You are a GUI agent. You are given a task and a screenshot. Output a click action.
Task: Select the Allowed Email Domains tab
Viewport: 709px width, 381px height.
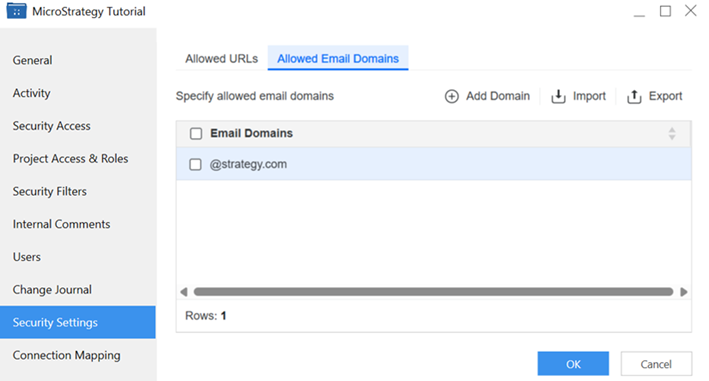pyautogui.click(x=338, y=58)
